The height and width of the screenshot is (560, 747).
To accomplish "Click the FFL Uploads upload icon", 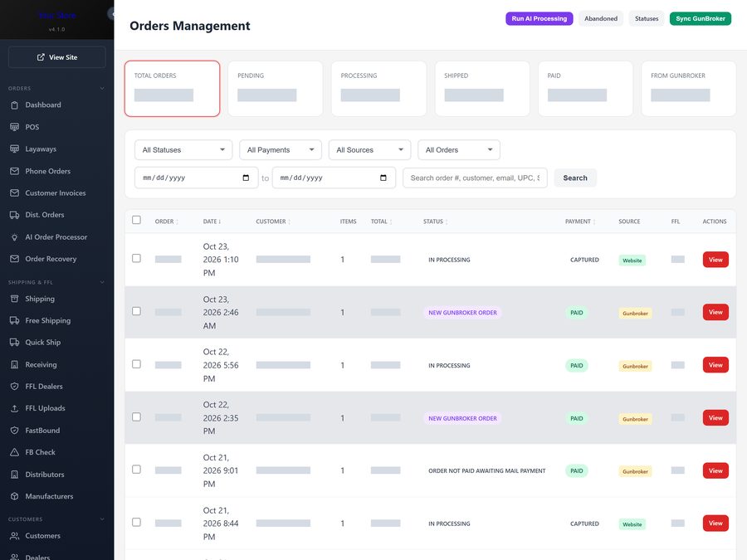I will click(15, 408).
